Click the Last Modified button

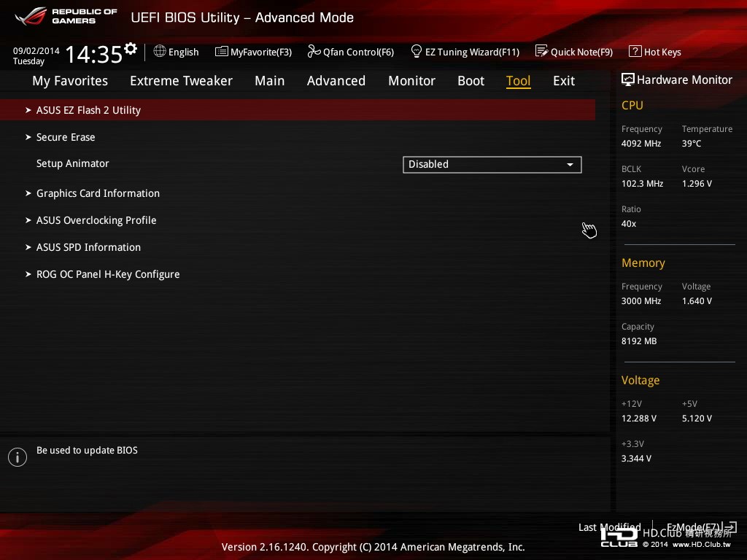click(609, 527)
